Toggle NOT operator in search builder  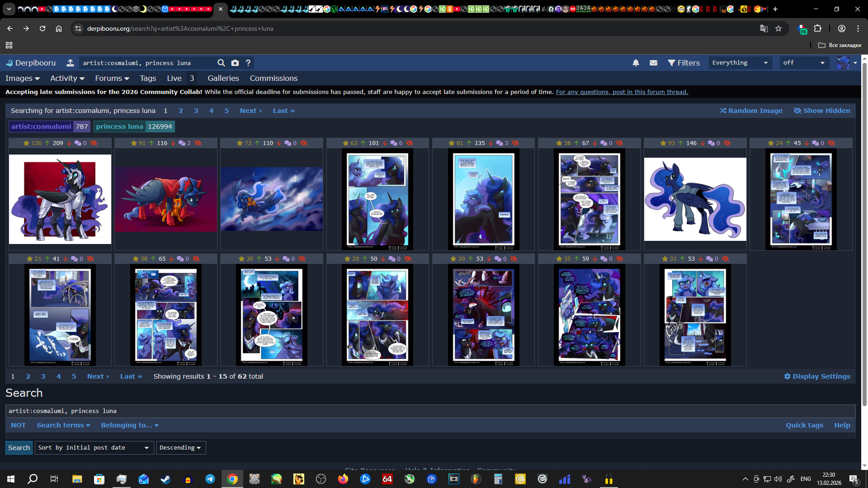pyautogui.click(x=19, y=425)
